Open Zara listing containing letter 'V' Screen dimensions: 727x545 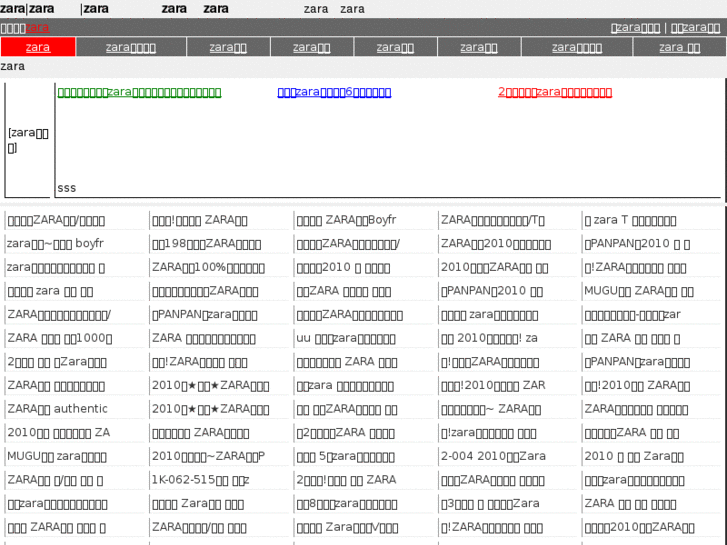tap(347, 527)
